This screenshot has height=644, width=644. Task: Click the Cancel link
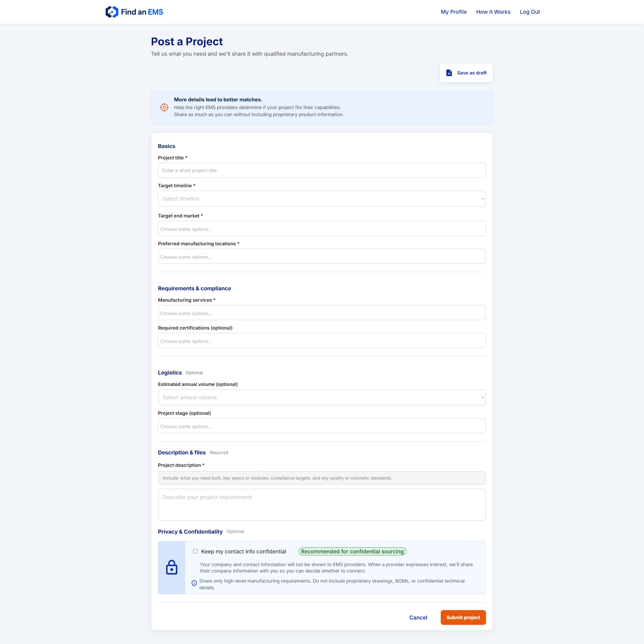click(x=418, y=617)
